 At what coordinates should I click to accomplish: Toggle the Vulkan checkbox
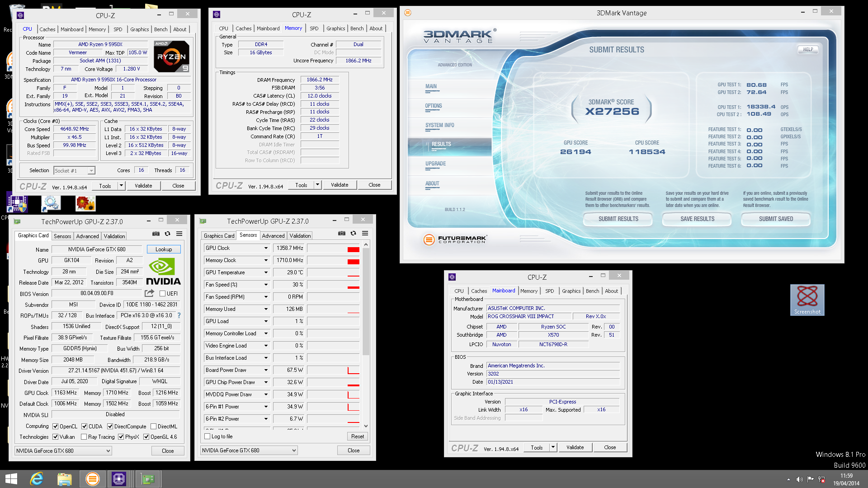click(x=55, y=437)
